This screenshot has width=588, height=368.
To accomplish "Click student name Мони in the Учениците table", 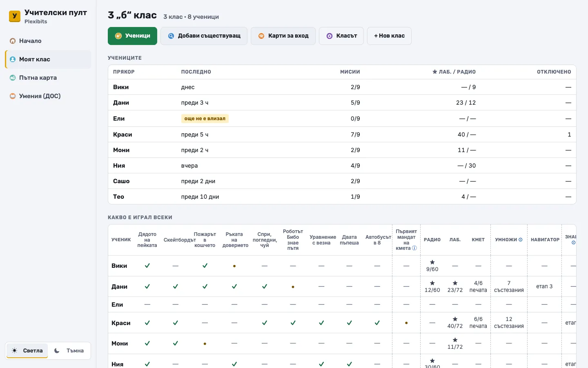I will [x=121, y=150].
